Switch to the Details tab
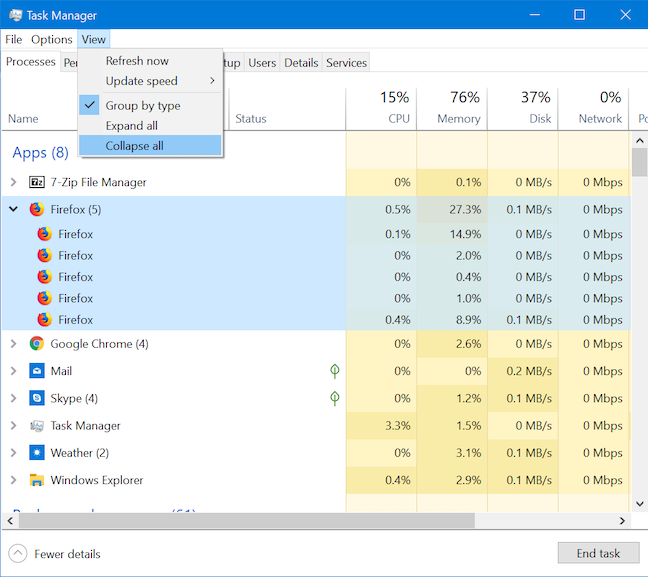 (x=301, y=63)
